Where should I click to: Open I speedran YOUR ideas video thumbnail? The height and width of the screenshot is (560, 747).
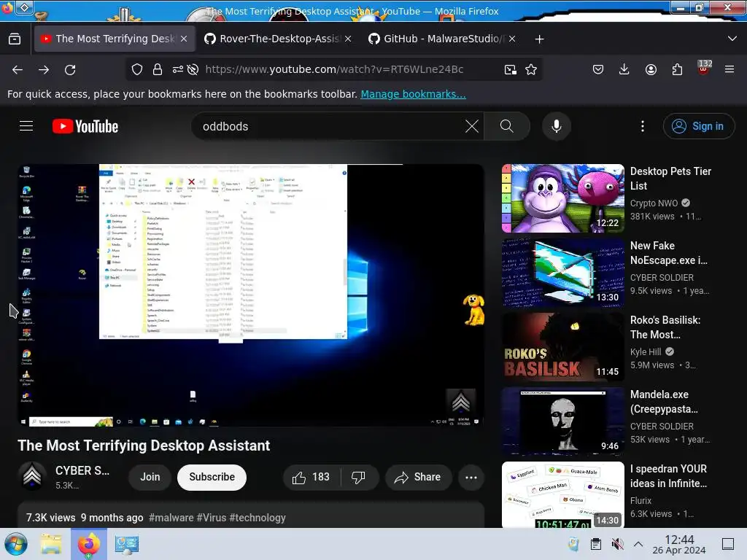tap(562, 495)
